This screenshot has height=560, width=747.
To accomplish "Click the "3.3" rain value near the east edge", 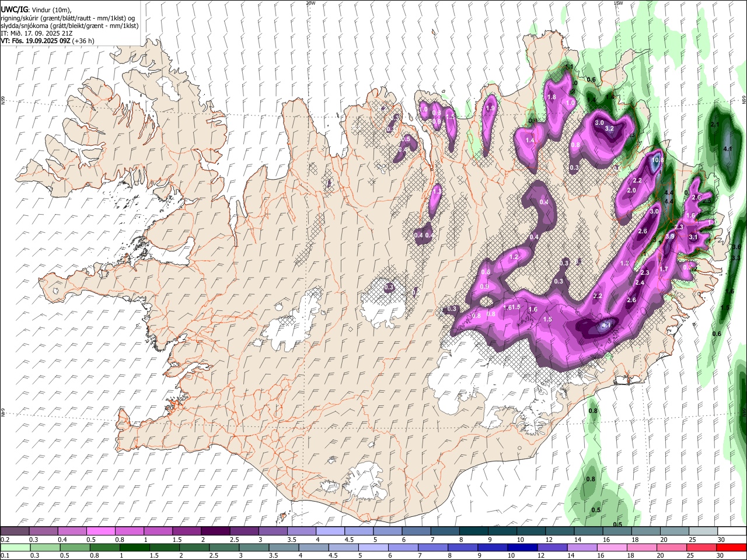I will tap(736, 258).
